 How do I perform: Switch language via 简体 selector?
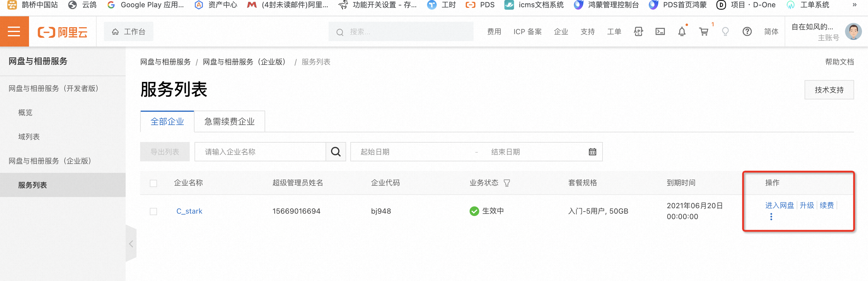pyautogui.click(x=771, y=32)
